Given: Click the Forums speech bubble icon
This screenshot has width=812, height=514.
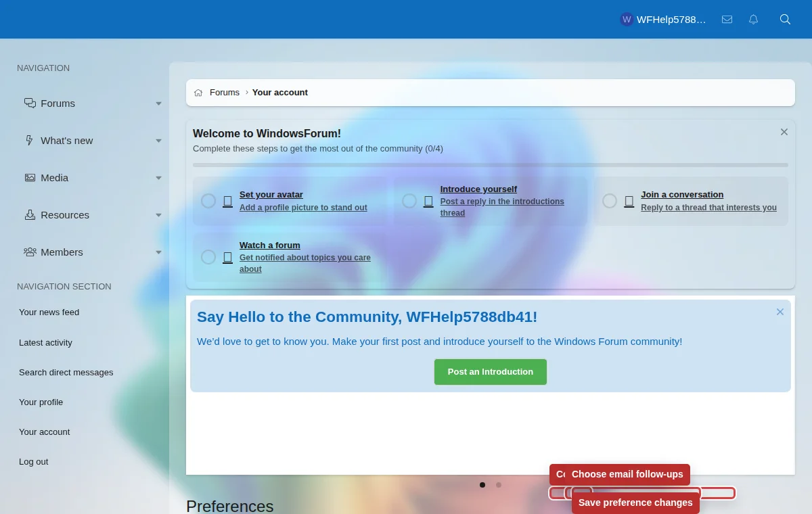Looking at the screenshot, I should click(30, 103).
